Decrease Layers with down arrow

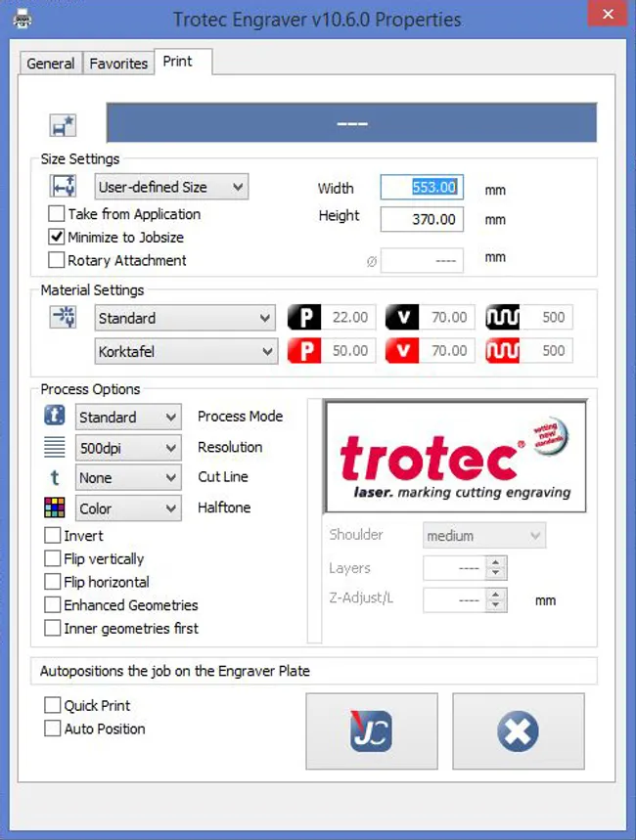coord(496,574)
